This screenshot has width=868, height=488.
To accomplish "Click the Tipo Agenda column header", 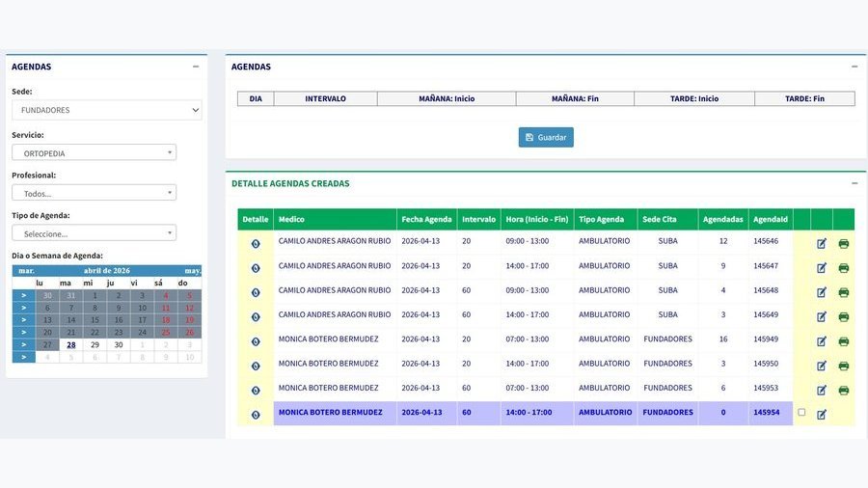I will [606, 219].
